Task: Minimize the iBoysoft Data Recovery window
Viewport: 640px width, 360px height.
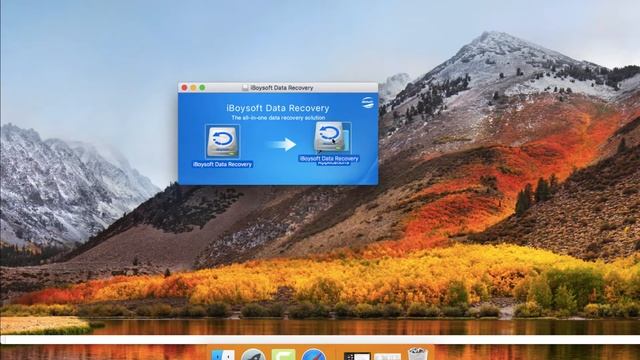Action: pos(193,88)
